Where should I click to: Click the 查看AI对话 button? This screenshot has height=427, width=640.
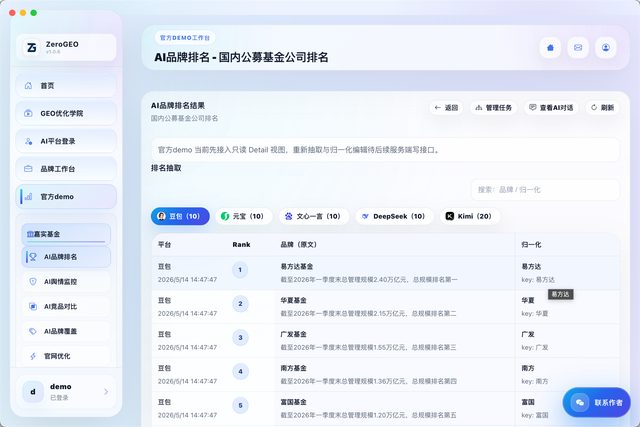coord(551,108)
